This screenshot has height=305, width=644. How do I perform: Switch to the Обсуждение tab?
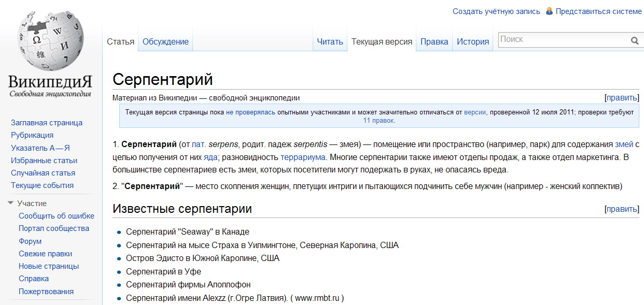coord(165,42)
